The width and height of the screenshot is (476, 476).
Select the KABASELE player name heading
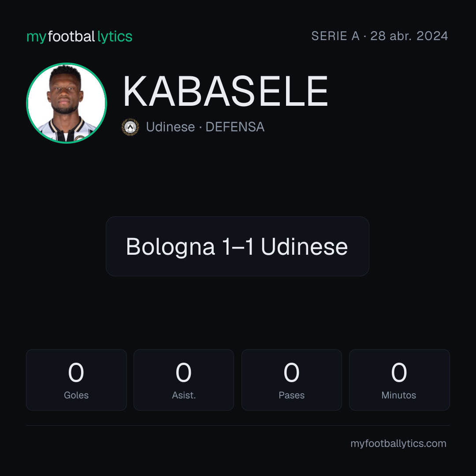226,91
